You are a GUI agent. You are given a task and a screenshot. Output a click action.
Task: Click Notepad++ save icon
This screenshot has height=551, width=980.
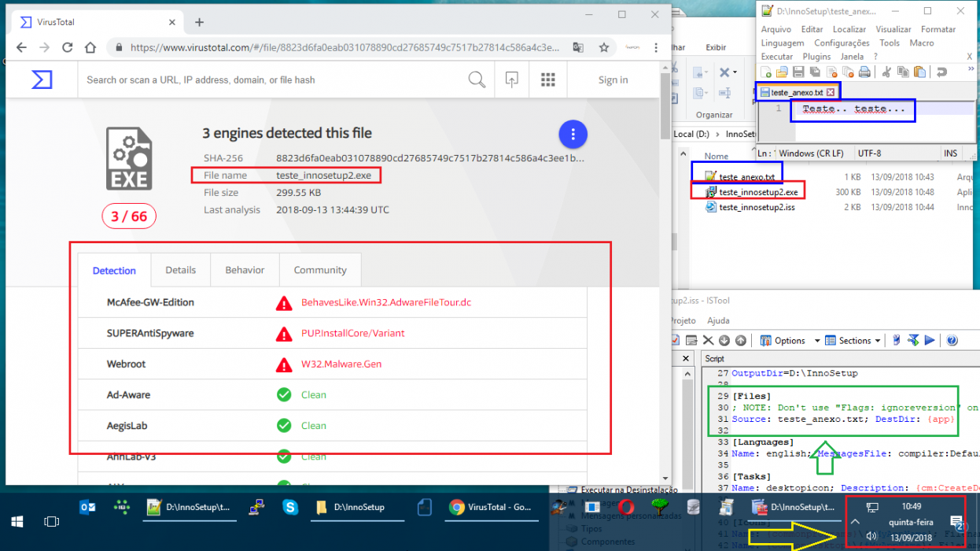[797, 72]
